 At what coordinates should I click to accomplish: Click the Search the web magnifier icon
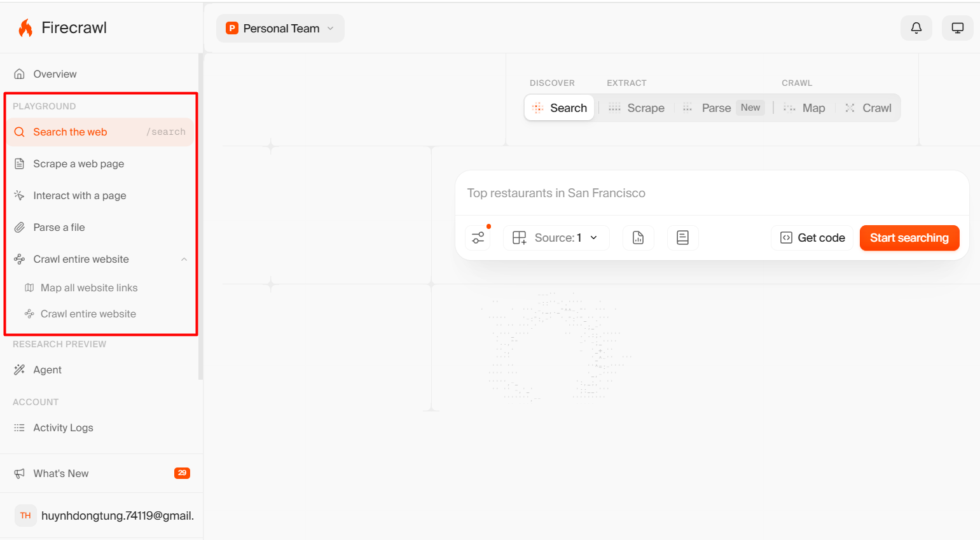(20, 132)
